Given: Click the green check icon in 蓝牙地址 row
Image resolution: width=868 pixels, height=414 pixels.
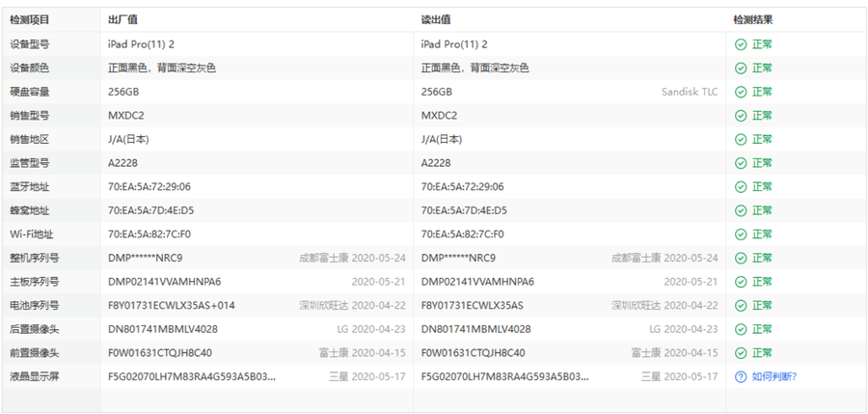Looking at the screenshot, I should [741, 187].
